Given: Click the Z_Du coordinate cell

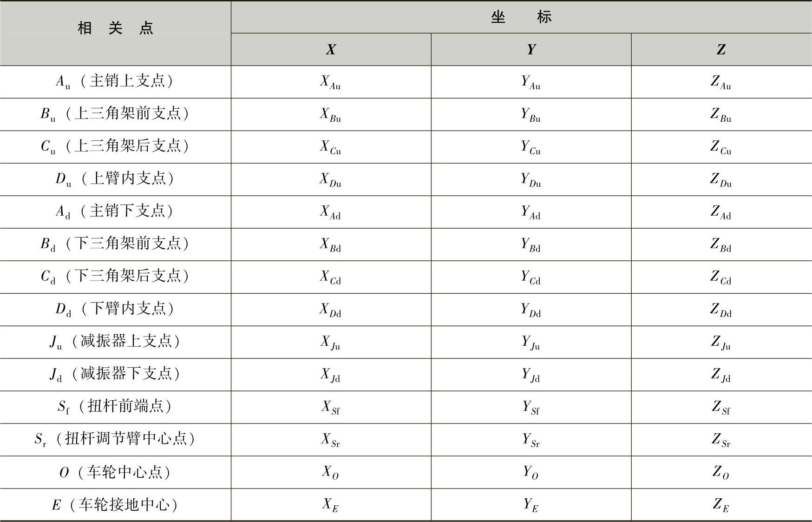Looking at the screenshot, I should pyautogui.click(x=721, y=179).
